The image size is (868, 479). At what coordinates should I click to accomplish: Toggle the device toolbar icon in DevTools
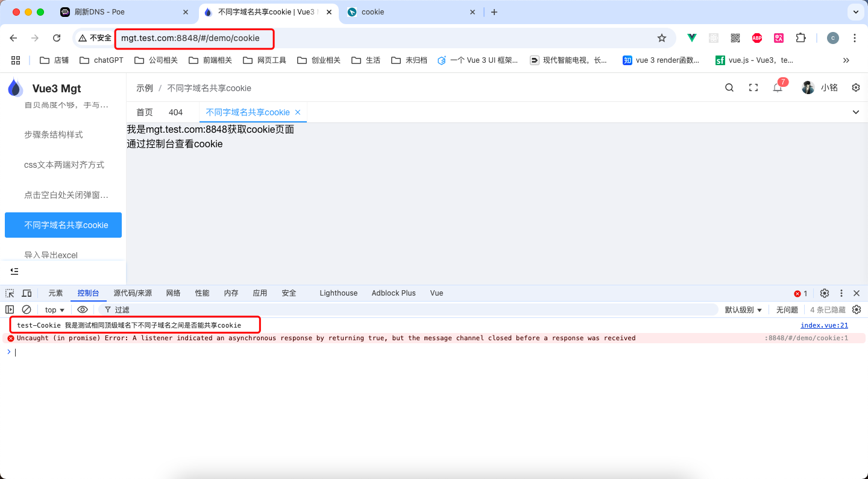point(27,293)
